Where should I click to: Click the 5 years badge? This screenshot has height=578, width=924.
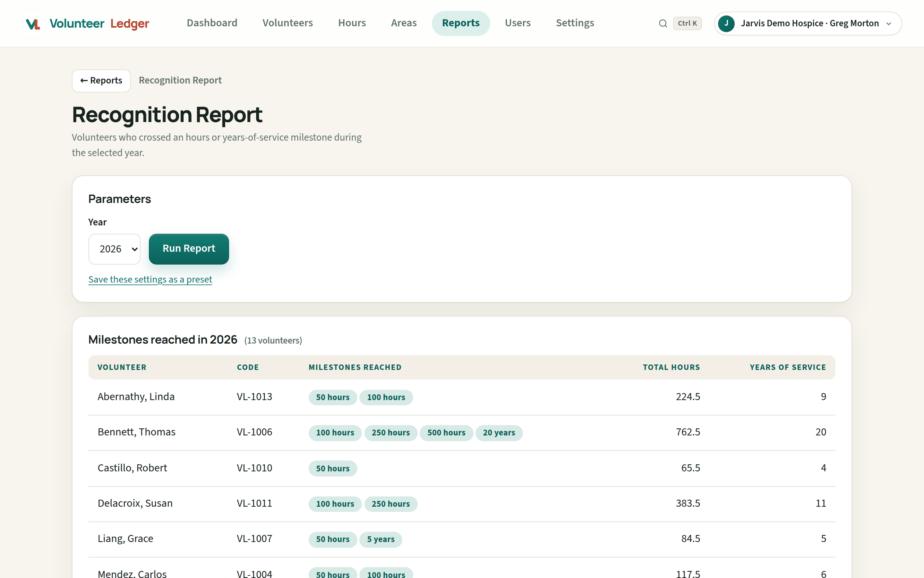381,539
